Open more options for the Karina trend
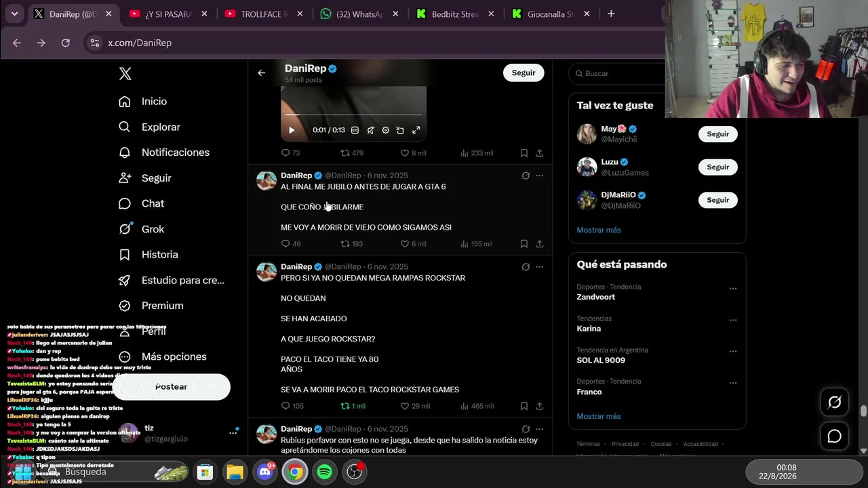 click(733, 320)
